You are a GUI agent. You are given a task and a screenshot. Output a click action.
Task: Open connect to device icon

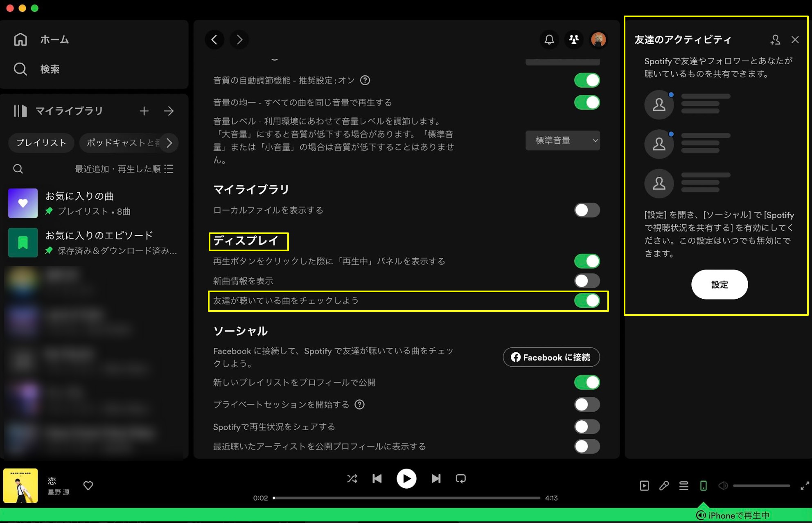[703, 486]
